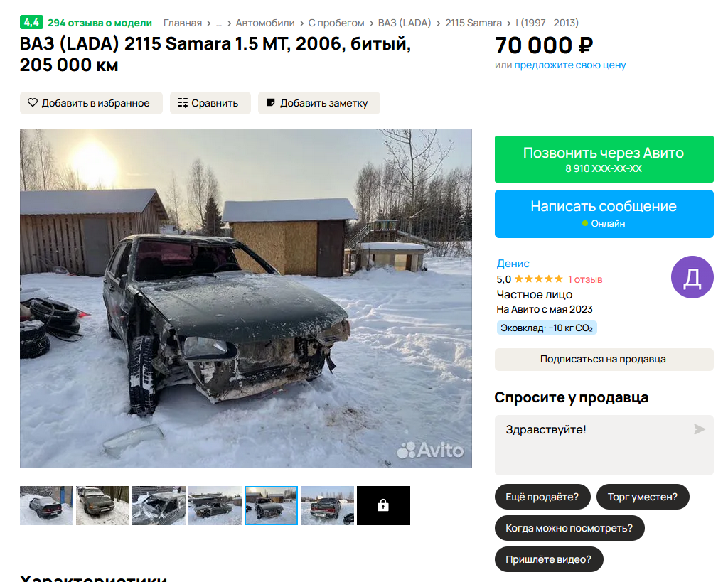Image resolution: width=728 pixels, height=582 pixels.
Task: Open the seller name Денис
Action: pyautogui.click(x=513, y=264)
